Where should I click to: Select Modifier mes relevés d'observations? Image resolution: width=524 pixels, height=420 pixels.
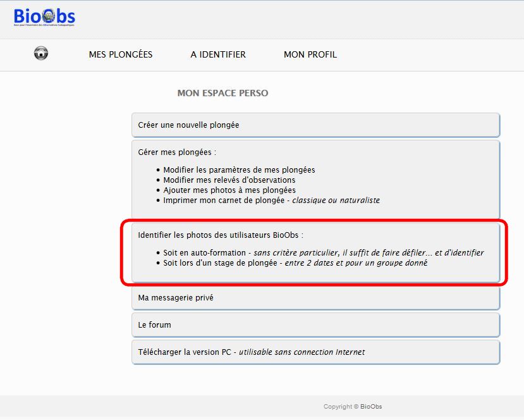pos(229,180)
